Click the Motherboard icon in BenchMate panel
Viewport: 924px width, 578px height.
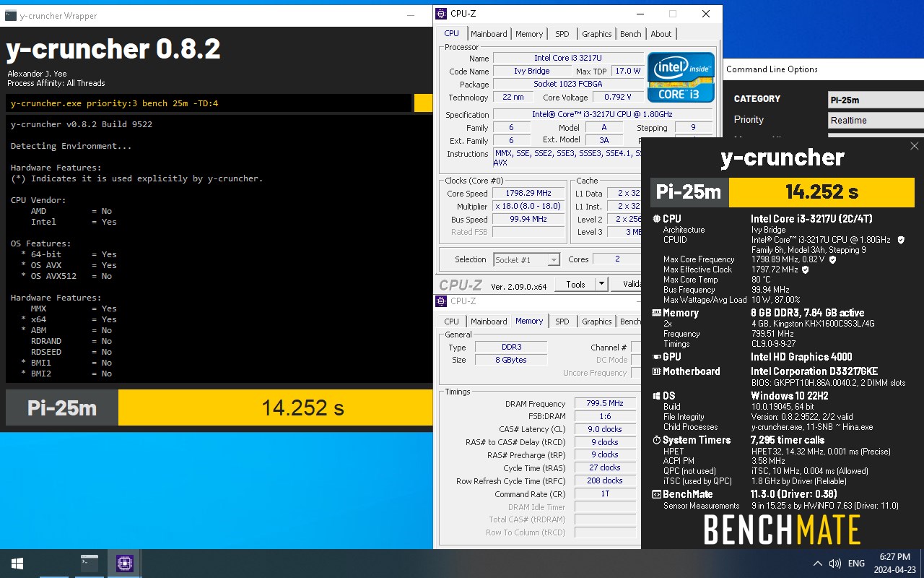pos(656,371)
